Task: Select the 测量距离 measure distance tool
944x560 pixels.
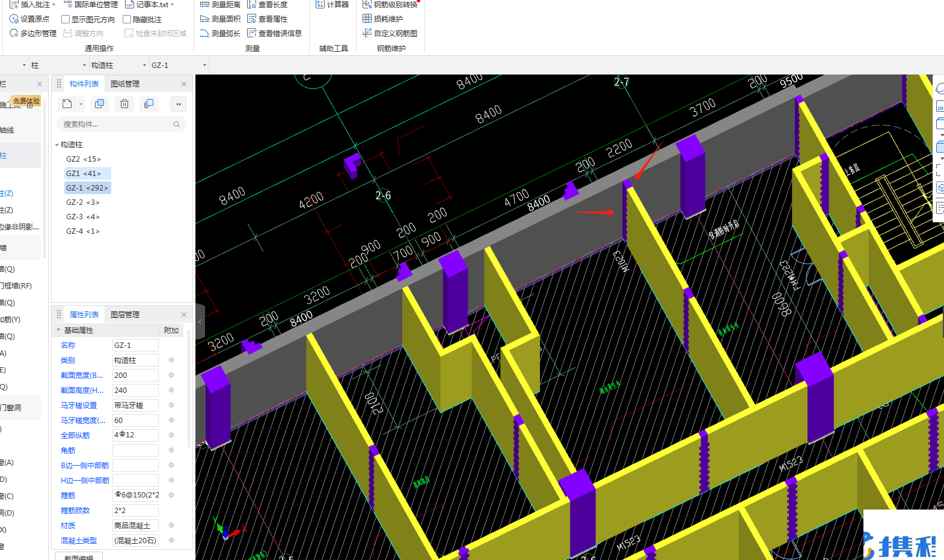Action: coord(219,4)
